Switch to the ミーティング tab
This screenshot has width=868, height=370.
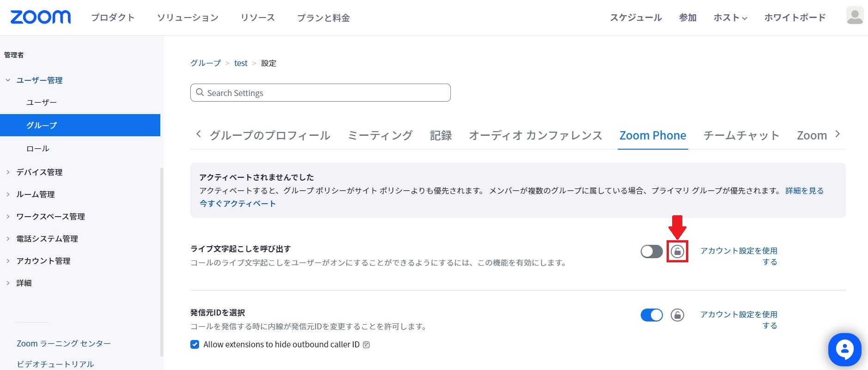tap(380, 135)
